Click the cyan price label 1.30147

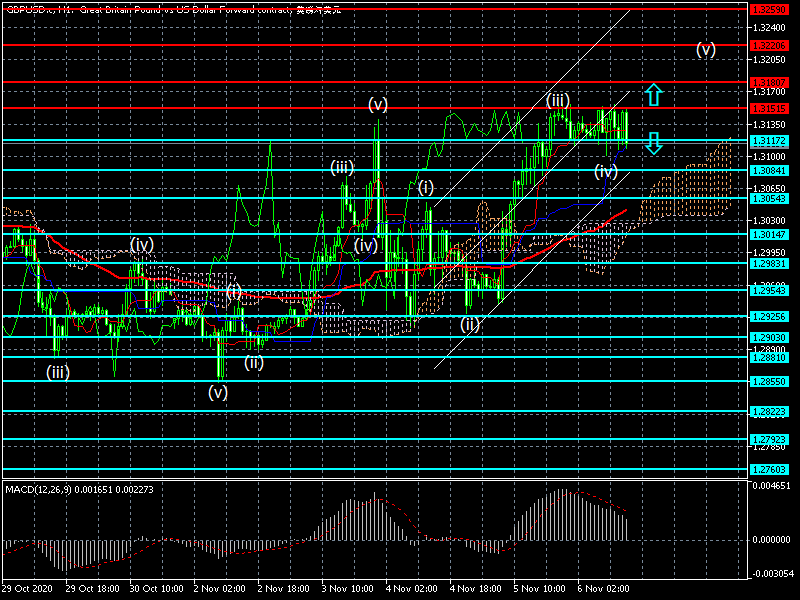[769, 235]
